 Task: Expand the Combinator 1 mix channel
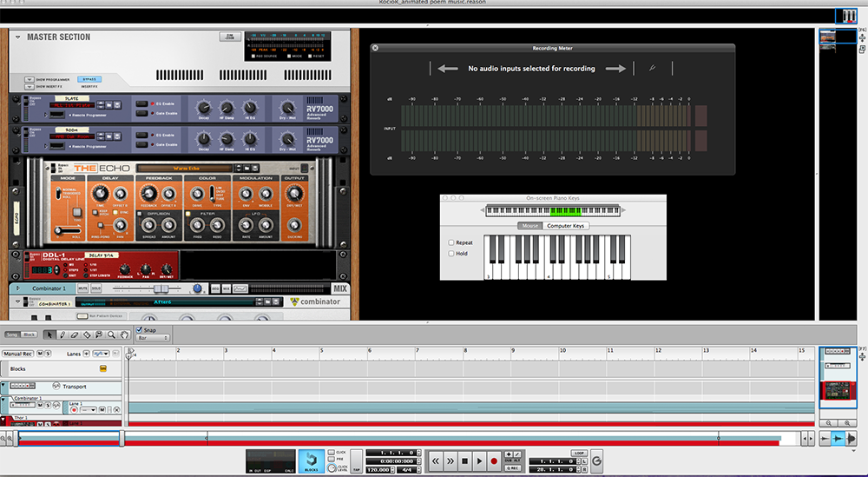point(17,288)
